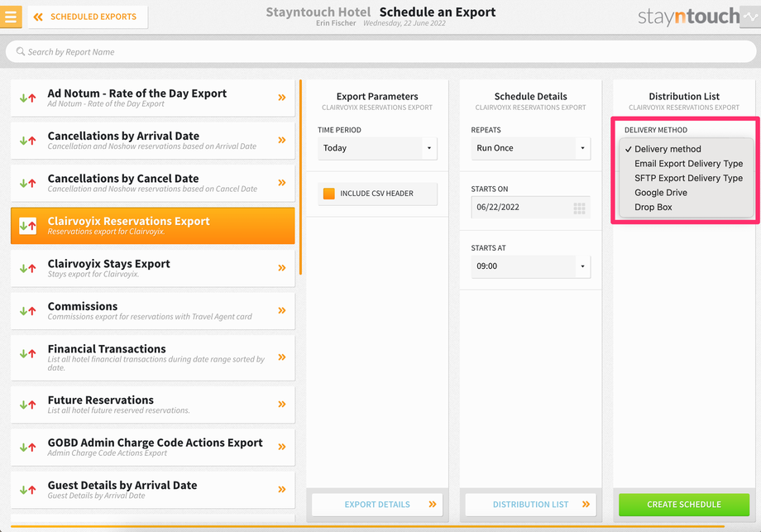Go back to Scheduled Exports
The image size is (761, 532).
pyautogui.click(x=88, y=17)
